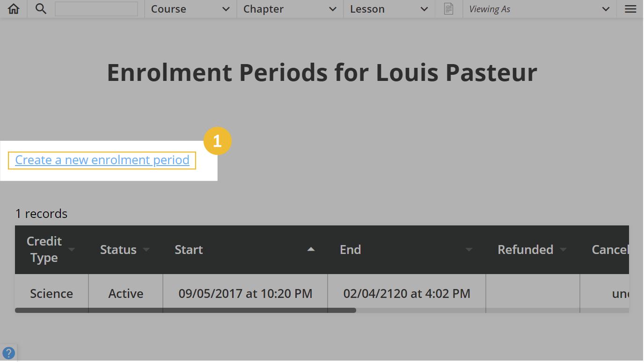Sort by the End column header
Image resolution: width=644 pixels, height=362 pixels.
[350, 250]
